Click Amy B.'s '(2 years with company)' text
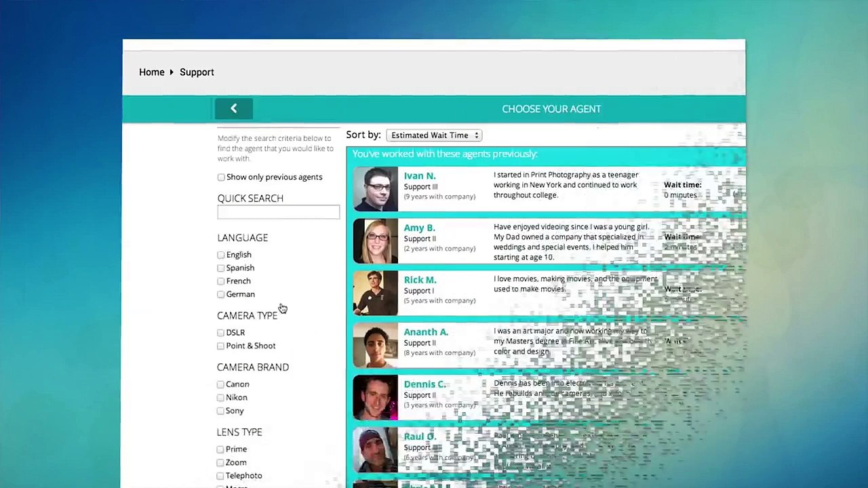The width and height of the screenshot is (868, 488). click(439, 249)
